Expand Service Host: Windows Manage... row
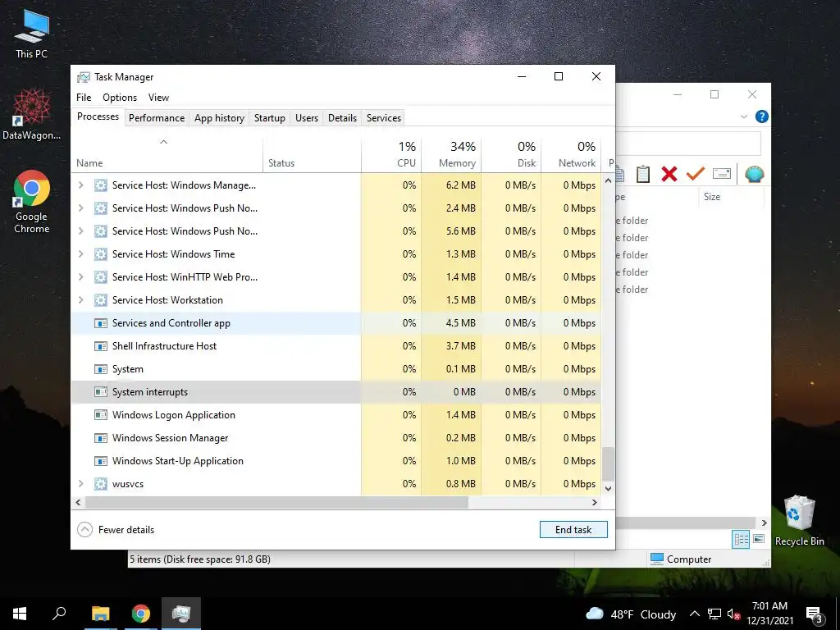 click(81, 185)
